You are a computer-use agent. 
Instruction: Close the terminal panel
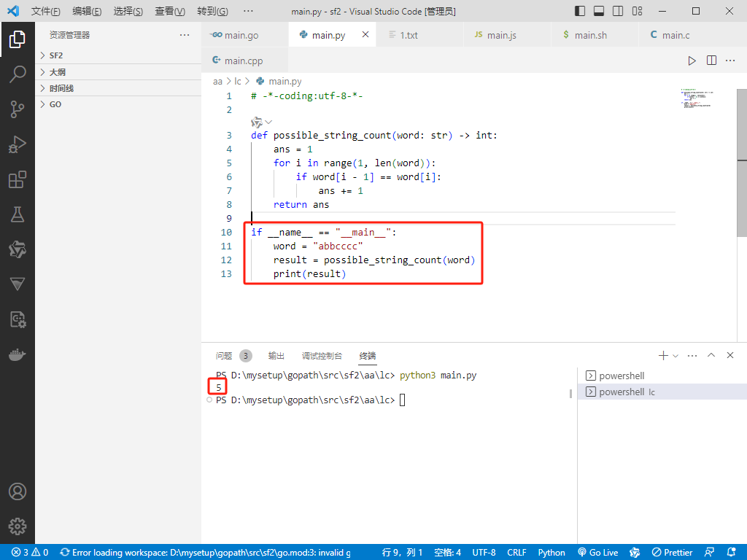[730, 355]
